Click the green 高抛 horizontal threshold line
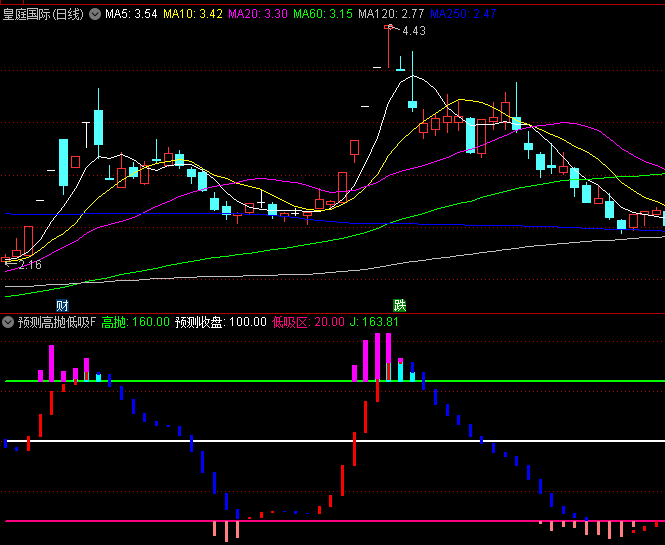 point(250,381)
